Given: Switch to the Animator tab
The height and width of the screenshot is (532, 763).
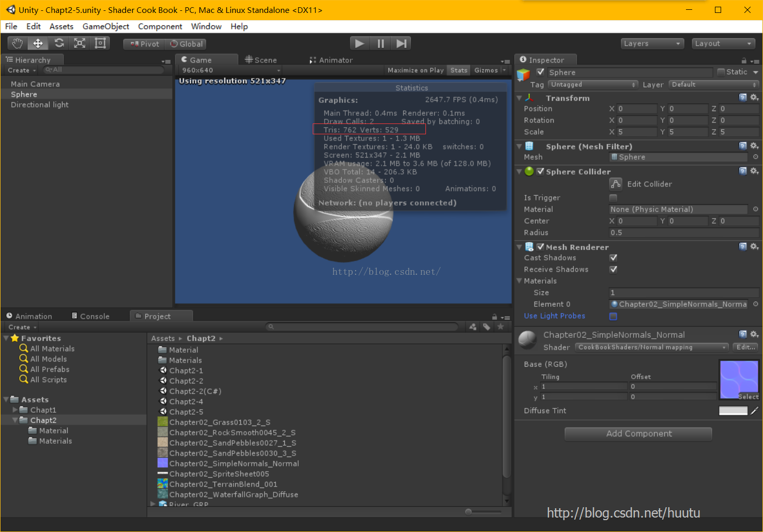Looking at the screenshot, I should 331,60.
